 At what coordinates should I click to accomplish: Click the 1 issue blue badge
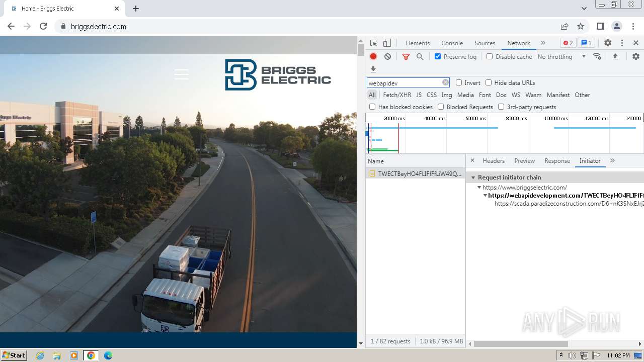pos(586,43)
